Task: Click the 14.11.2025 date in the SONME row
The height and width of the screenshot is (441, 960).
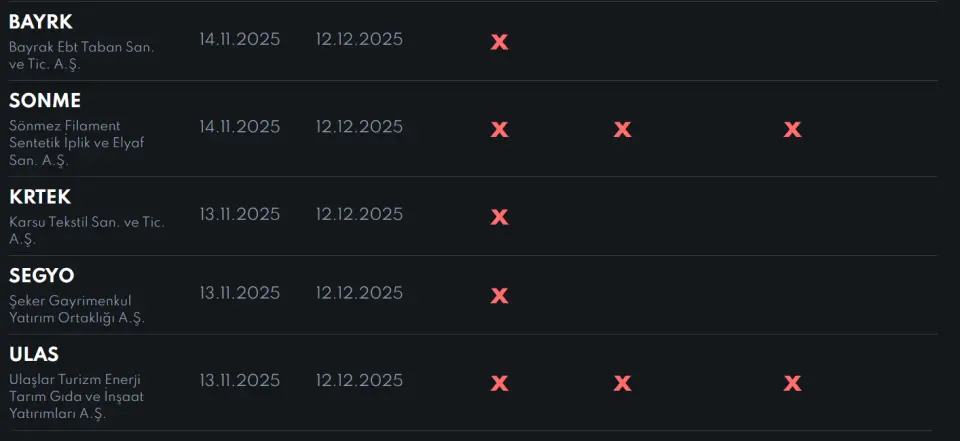Action: 239,127
